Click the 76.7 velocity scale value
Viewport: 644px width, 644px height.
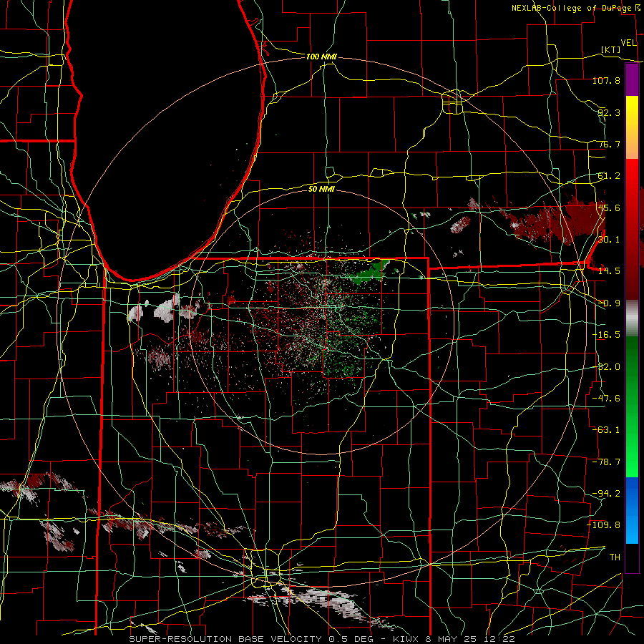(x=609, y=144)
